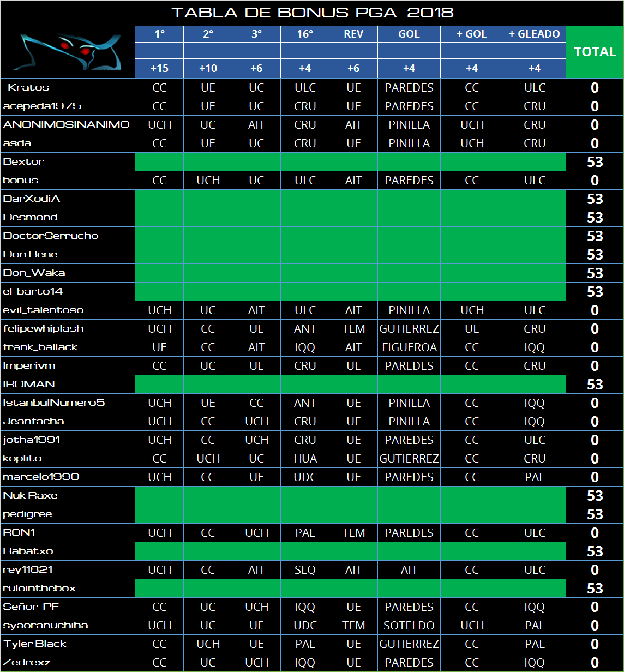Click ANT in IstanbulNumero5's row
Image resolution: width=624 pixels, height=672 pixels.
(x=305, y=403)
